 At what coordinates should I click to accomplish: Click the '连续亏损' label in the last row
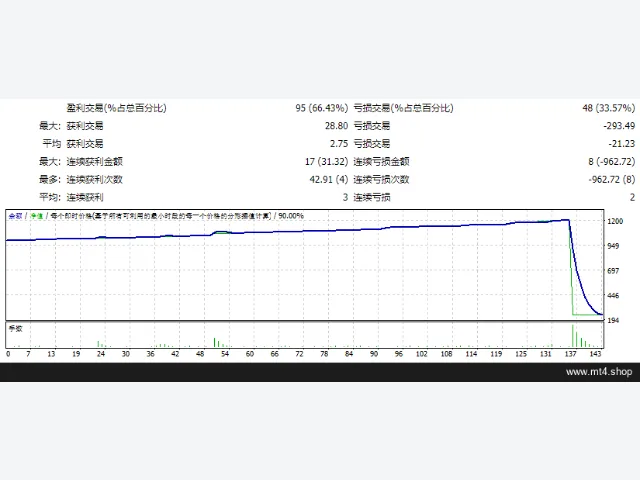pos(372,198)
